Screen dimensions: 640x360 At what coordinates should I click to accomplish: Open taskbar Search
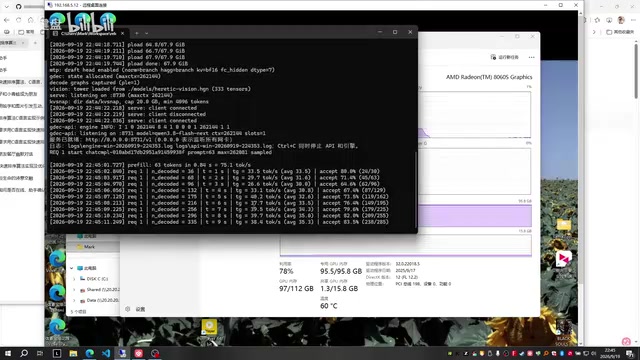[x=24, y=353]
